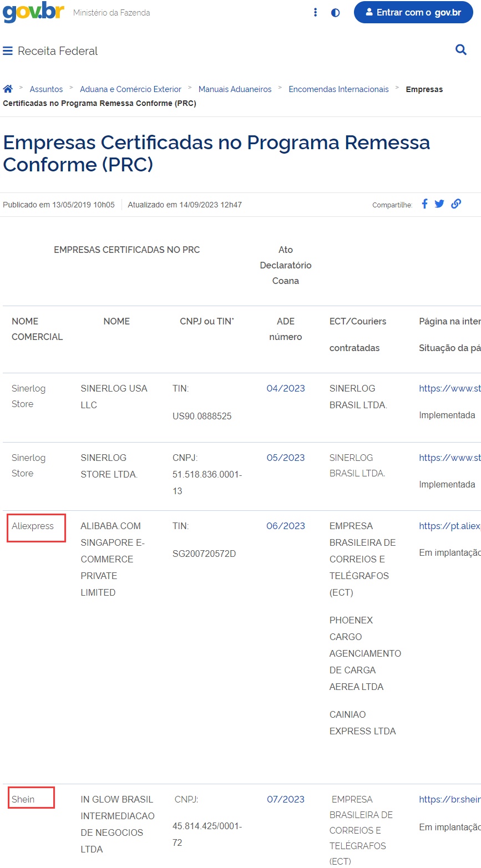
Task: Toggle high contrast mode icon
Action: coord(335,12)
